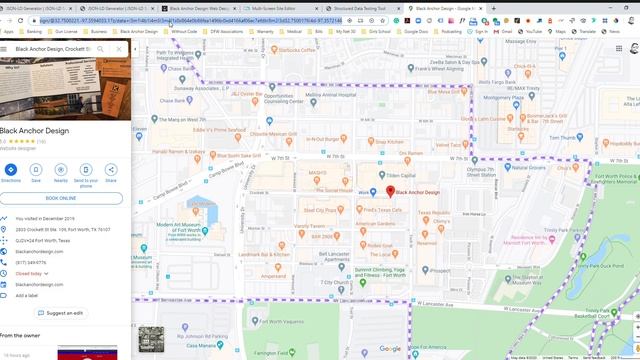Image resolution: width=640 pixels, height=360 pixels.
Task: Click the map zoom in plus button
Action: click(x=637, y=327)
